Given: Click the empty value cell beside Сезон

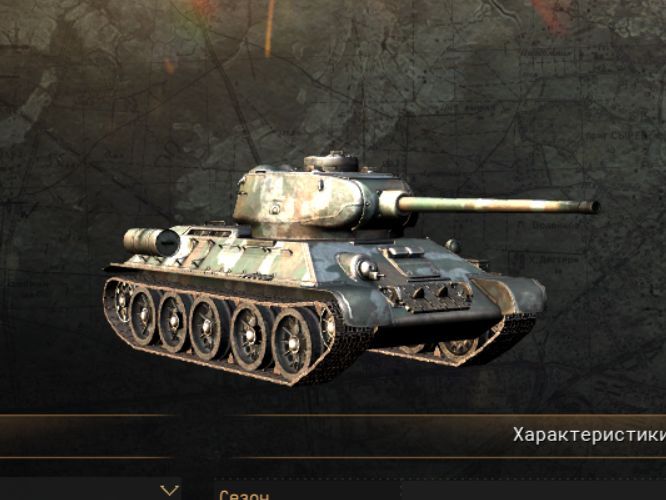Looking at the screenshot, I should (x=533, y=491).
